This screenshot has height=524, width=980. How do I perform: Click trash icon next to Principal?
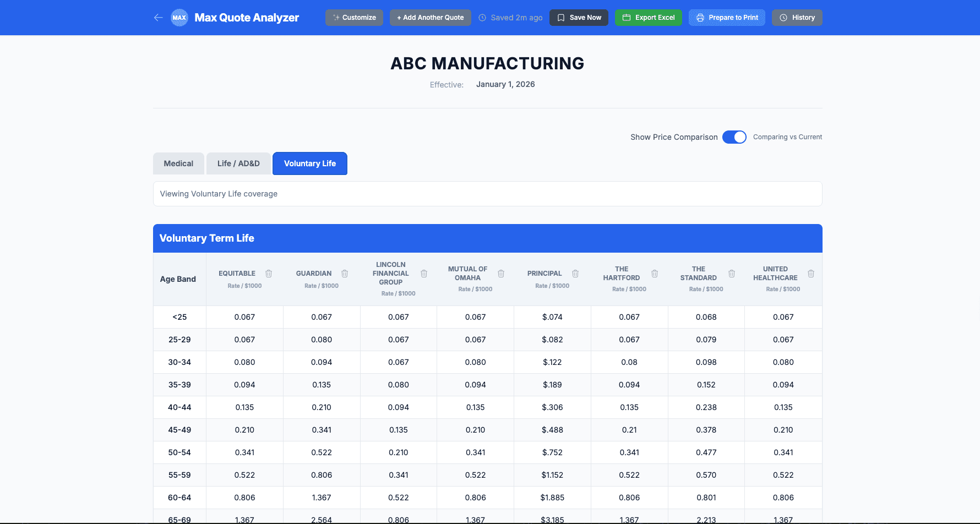coord(575,274)
